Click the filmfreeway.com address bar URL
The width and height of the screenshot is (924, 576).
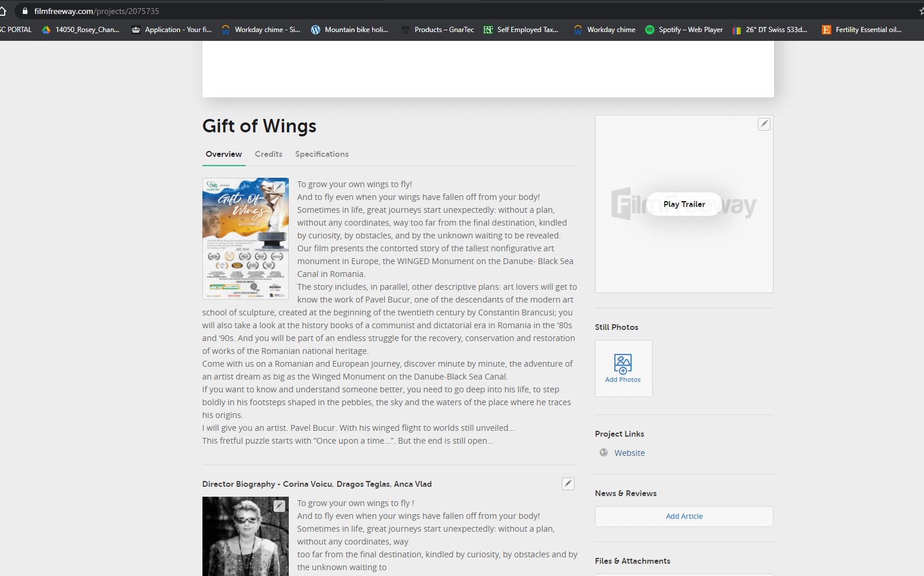(97, 11)
